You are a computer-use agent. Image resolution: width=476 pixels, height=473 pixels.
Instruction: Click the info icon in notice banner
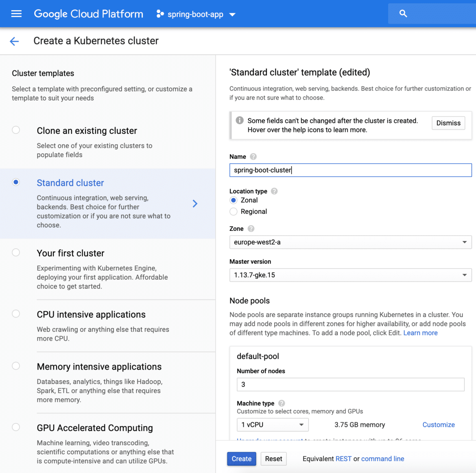coord(240,120)
